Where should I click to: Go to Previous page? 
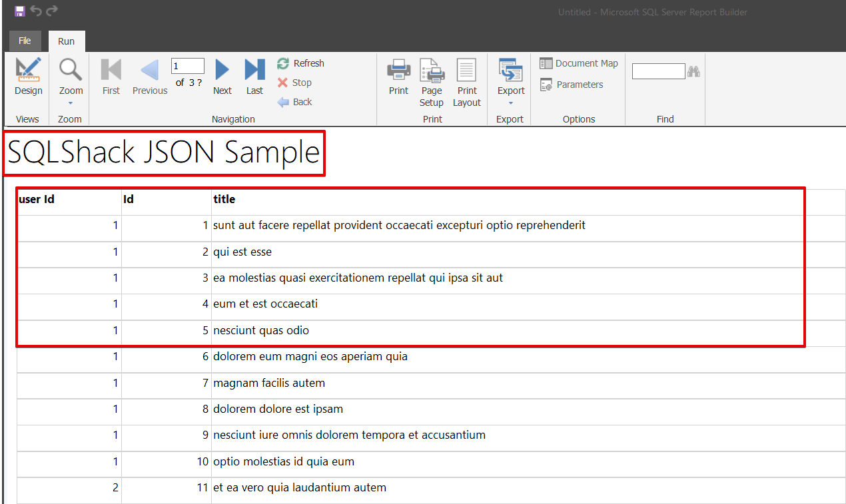150,77
